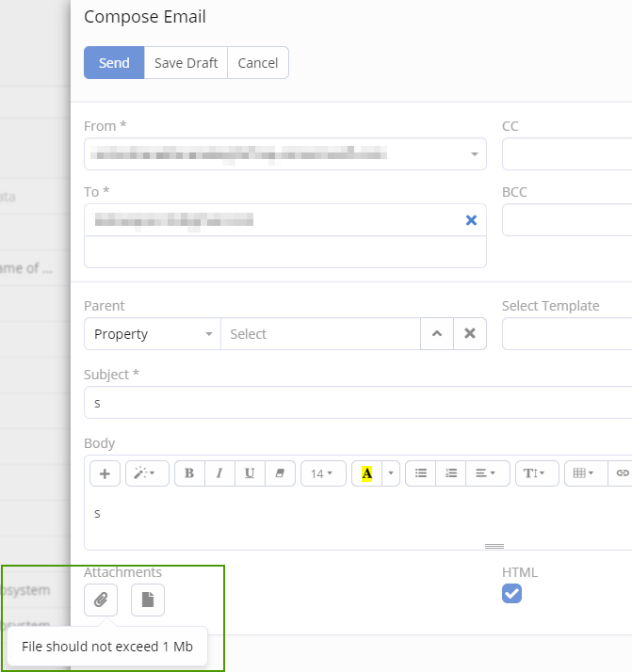Click the yellow highlight color swatch
Screen dimensions: 632x672
[366, 473]
